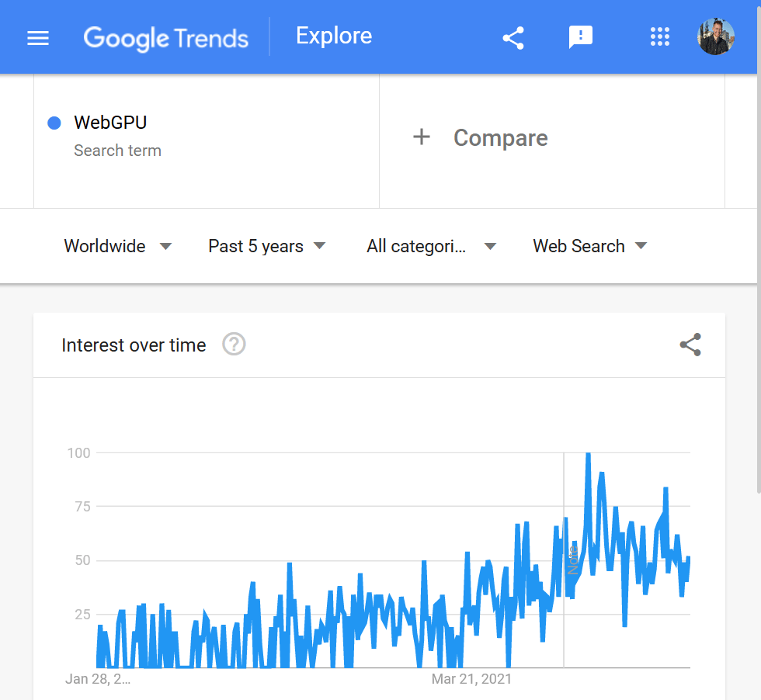Click help icon beside Interest over time
This screenshot has height=700, width=761.
pos(234,345)
